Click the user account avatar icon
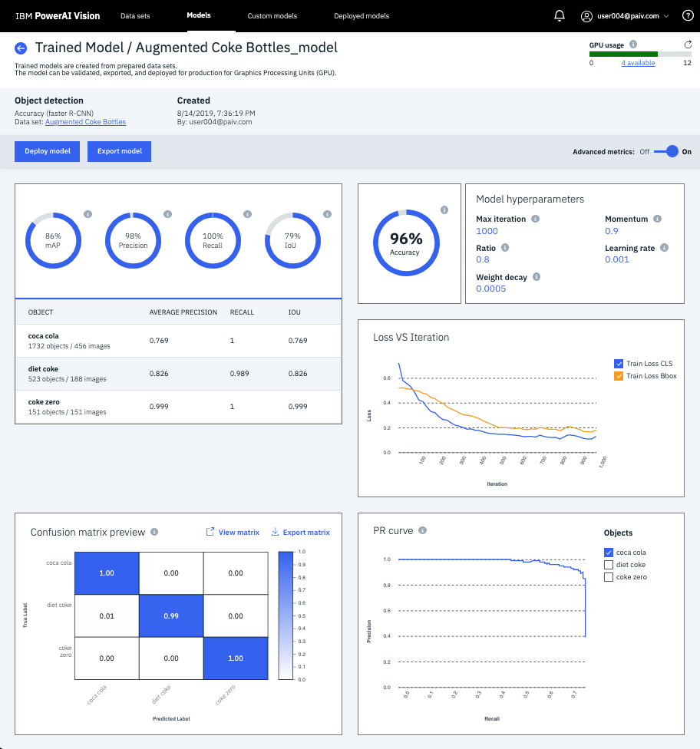Image resolution: width=700 pixels, height=749 pixels. 586,16
